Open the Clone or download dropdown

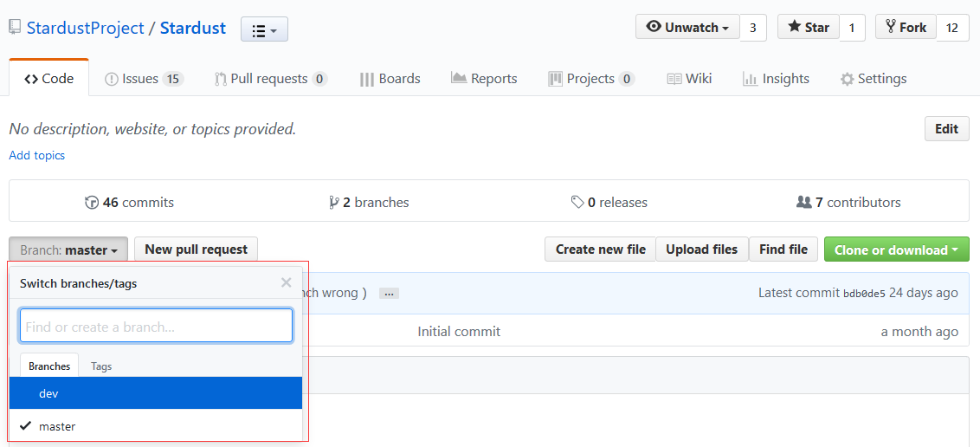click(896, 249)
